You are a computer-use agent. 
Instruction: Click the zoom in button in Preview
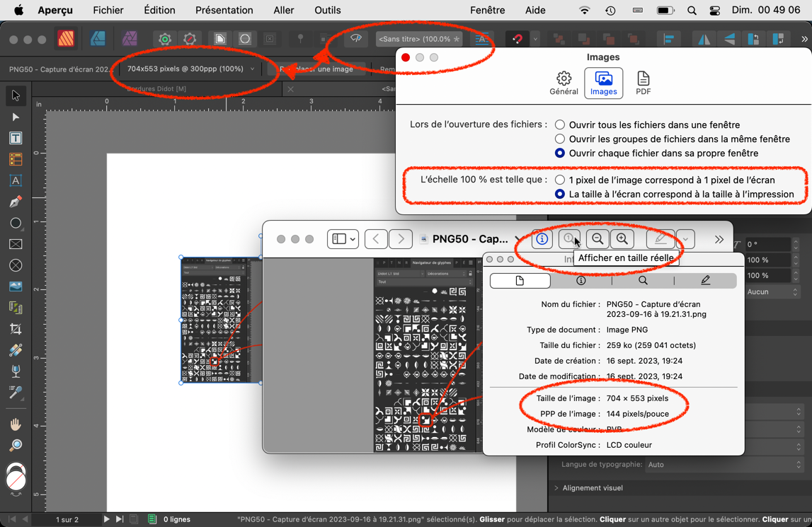[622, 239]
